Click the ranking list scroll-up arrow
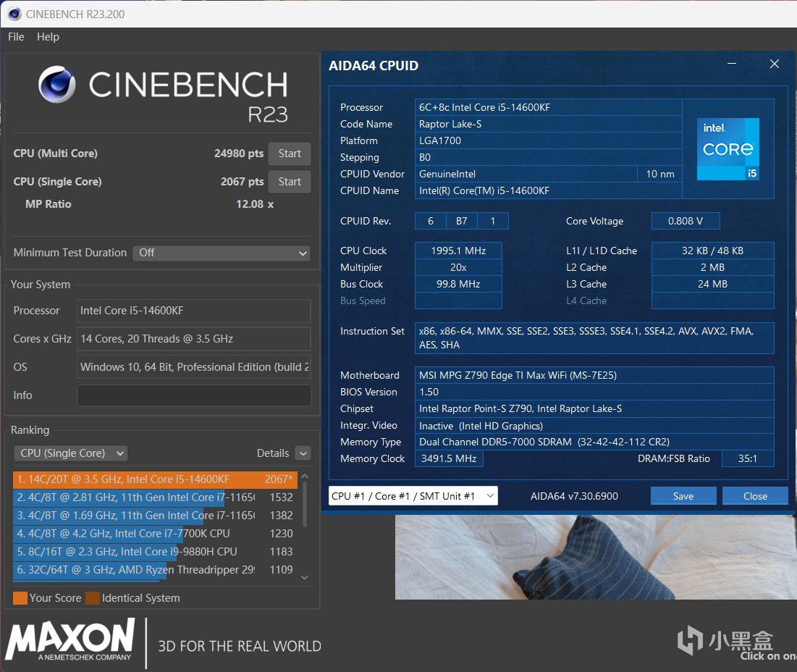This screenshot has width=797, height=672. [x=305, y=476]
